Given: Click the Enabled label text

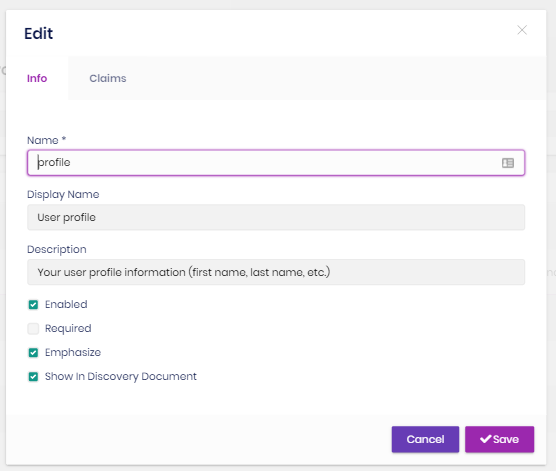Looking at the screenshot, I should 66,304.
